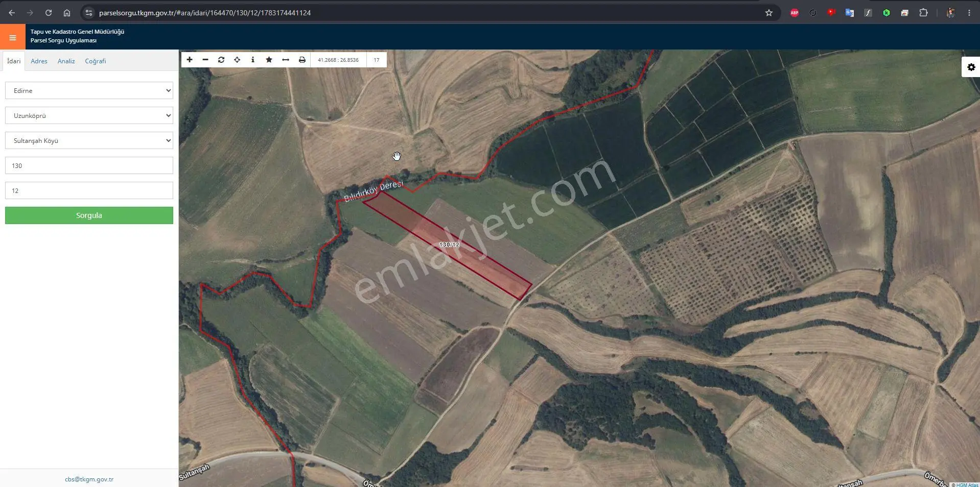Open the neighborhood dropdown Sultanşah Köyü
The image size is (980, 487).
(x=89, y=140)
